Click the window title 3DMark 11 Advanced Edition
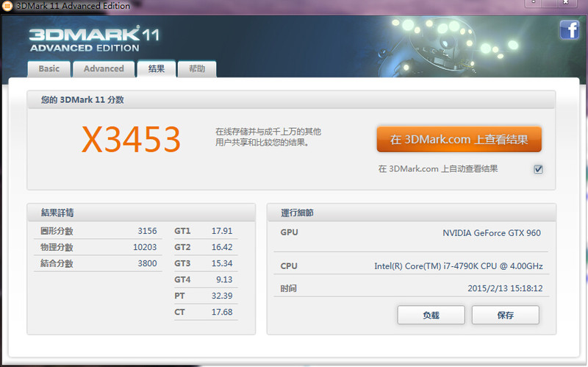This screenshot has height=367, width=588. coord(73,6)
